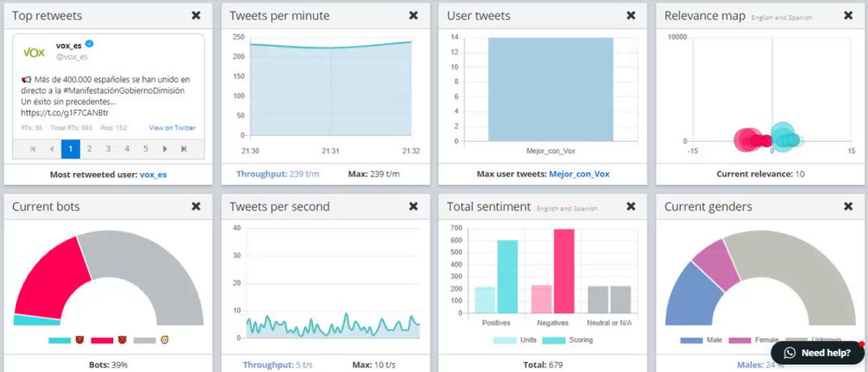Go to next retweet page
Image resolution: width=868 pixels, height=372 pixels.
tap(165, 148)
